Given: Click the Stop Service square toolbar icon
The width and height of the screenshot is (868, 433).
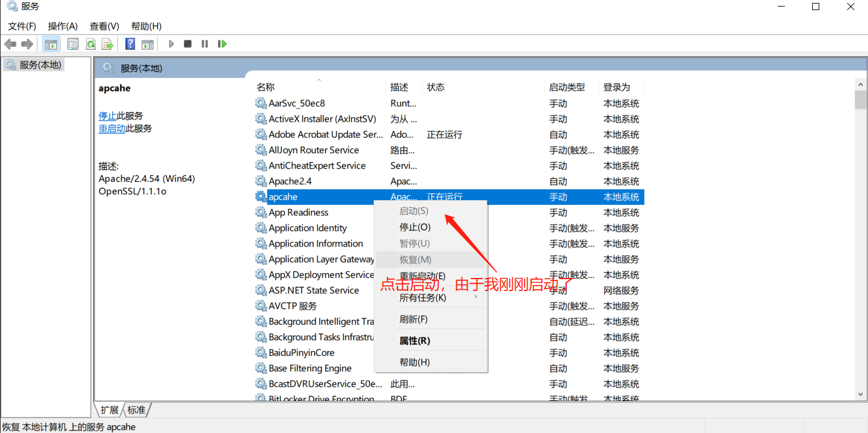Looking at the screenshot, I should click(x=188, y=44).
